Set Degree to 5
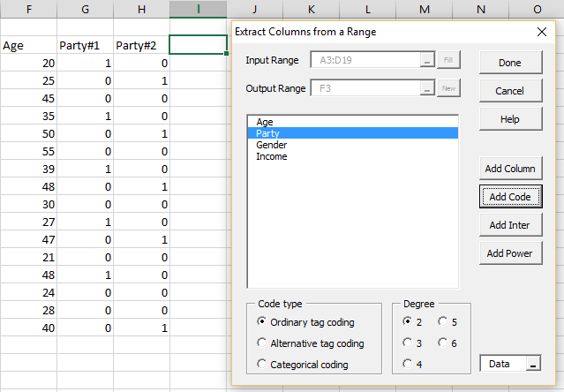564x392 pixels. 443,321
